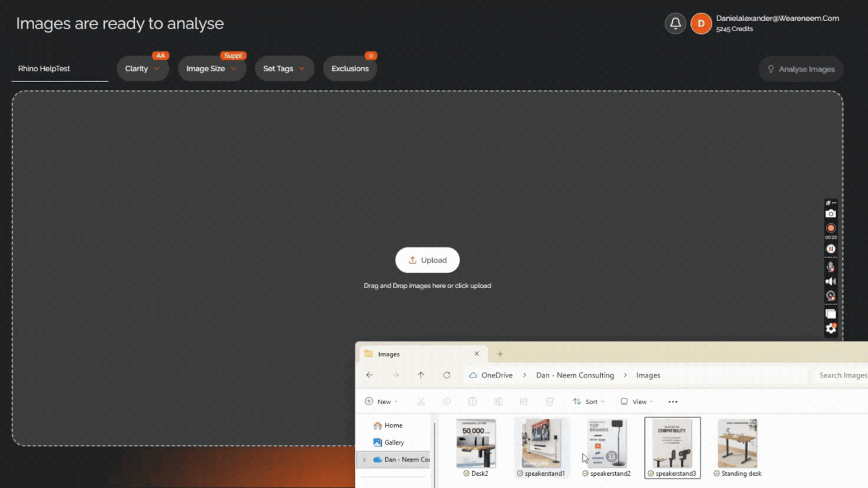Toggle the webcam in the recorder

830,296
